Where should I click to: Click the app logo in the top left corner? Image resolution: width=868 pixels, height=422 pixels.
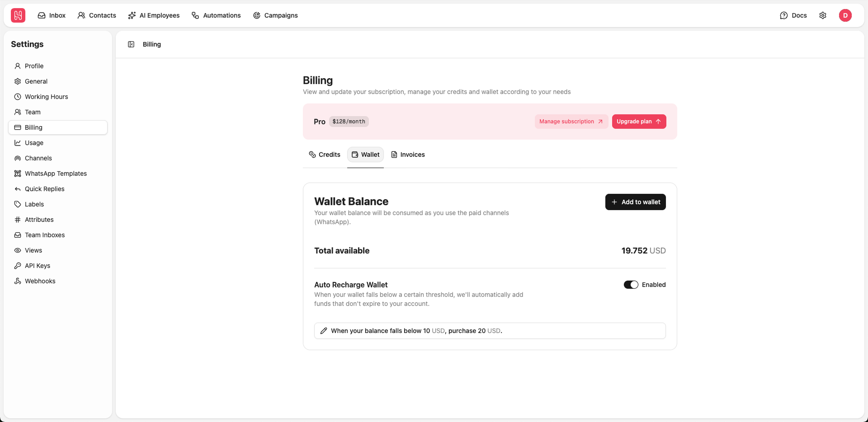(17, 15)
